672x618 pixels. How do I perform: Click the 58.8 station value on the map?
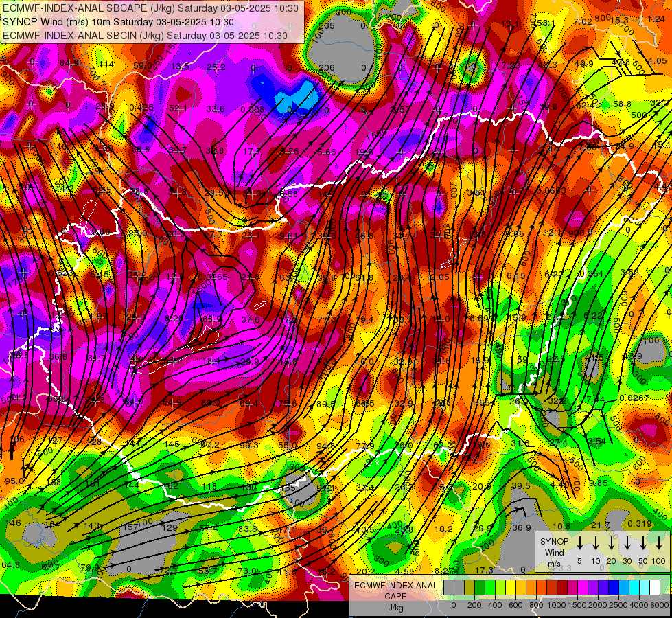point(622,104)
